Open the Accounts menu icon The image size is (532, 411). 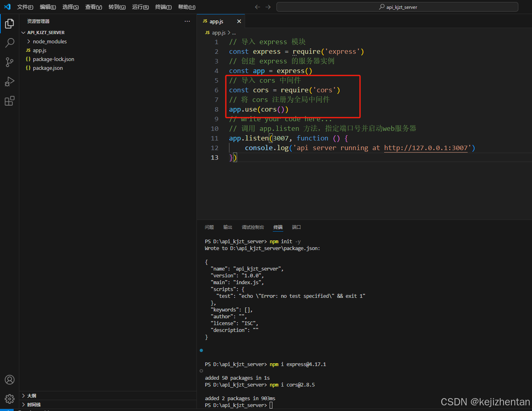(x=10, y=380)
